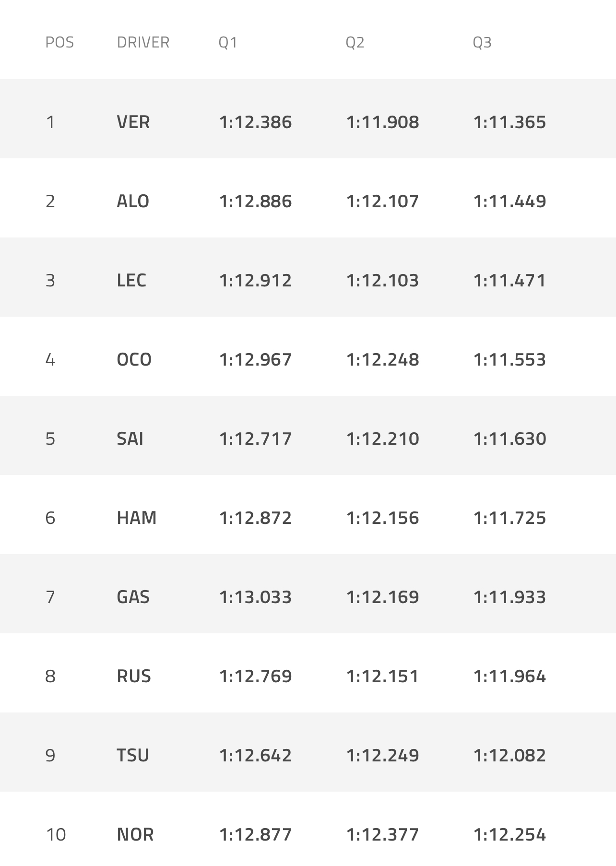Select the OCO driver row
616x866 pixels.
point(134,360)
